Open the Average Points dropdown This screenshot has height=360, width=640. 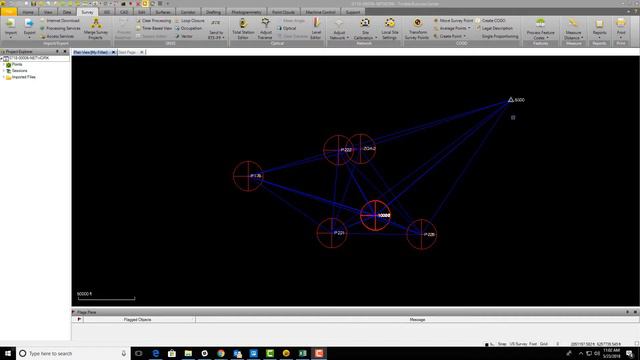(452, 28)
